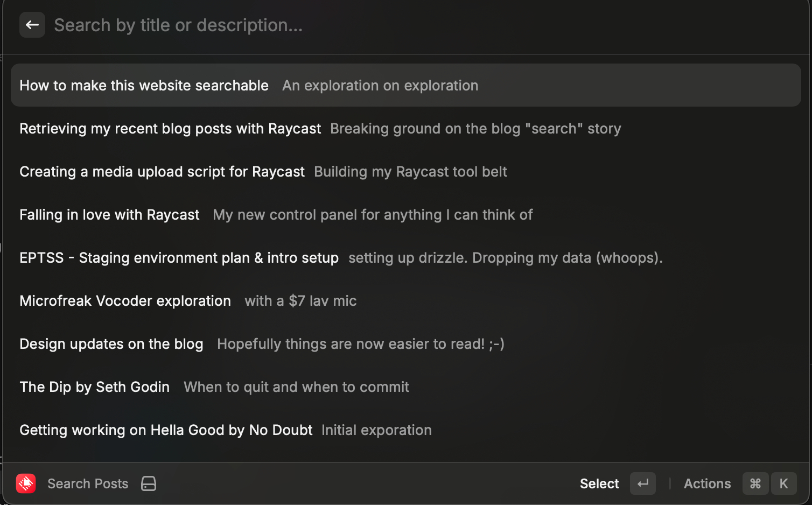
Task: Click the Raycast extension icon beside Search Posts
Action: point(26,483)
